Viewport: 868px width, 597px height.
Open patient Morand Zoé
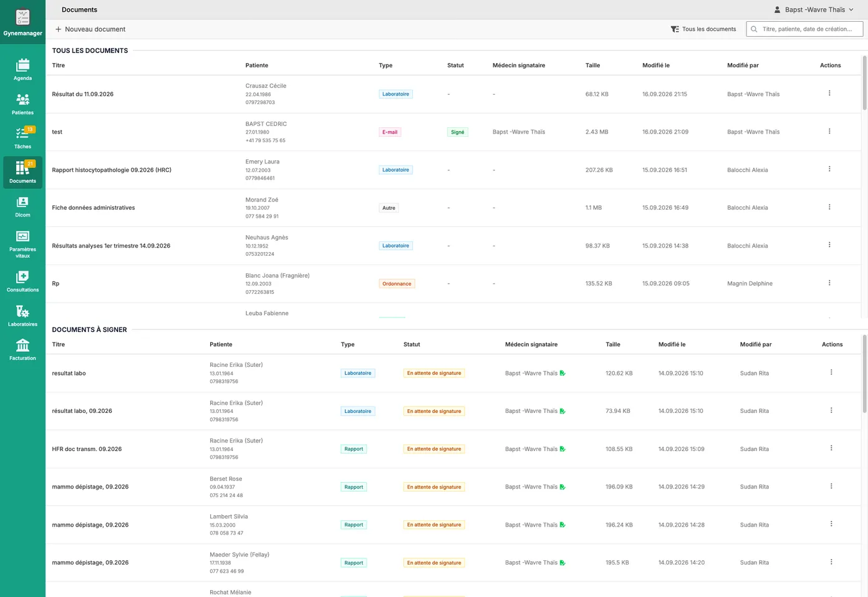(x=262, y=200)
